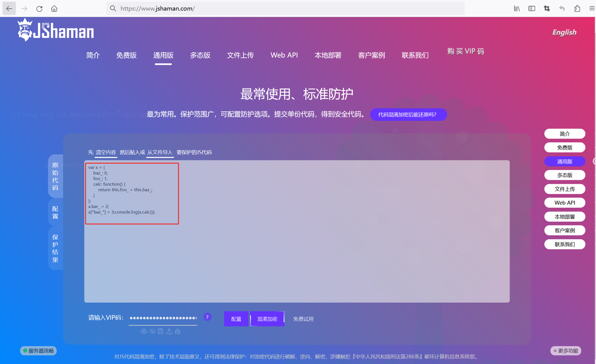The height and width of the screenshot is (364, 596).
Task: Open VIP code help via the question mark icon
Action: tap(207, 316)
